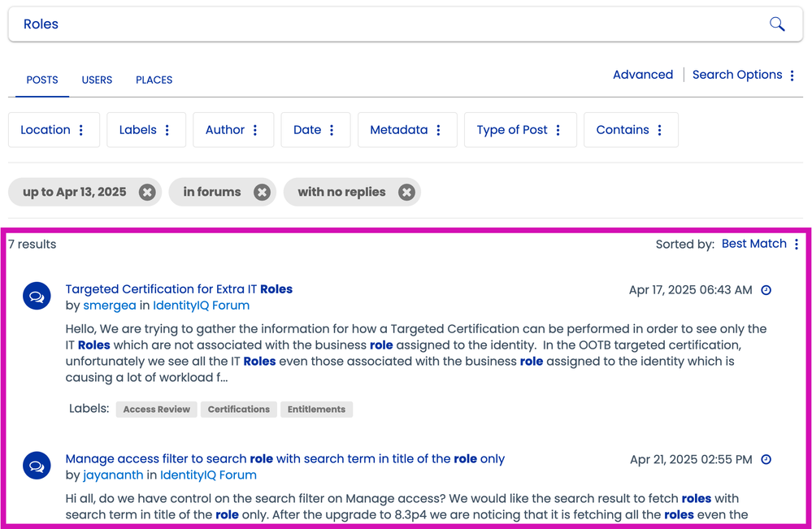View author smergea's profile
812x529 pixels.
(110, 306)
